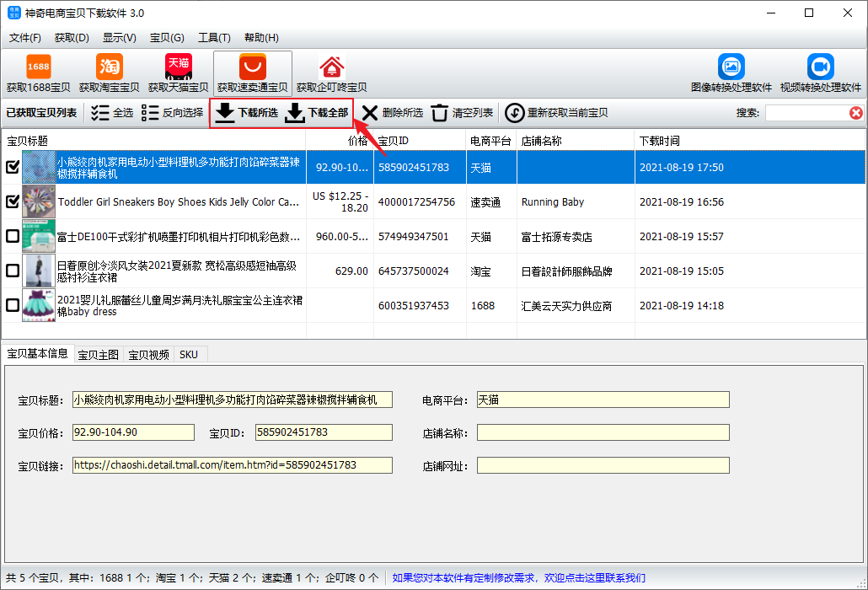Click the contact us link in status bar

(519, 578)
